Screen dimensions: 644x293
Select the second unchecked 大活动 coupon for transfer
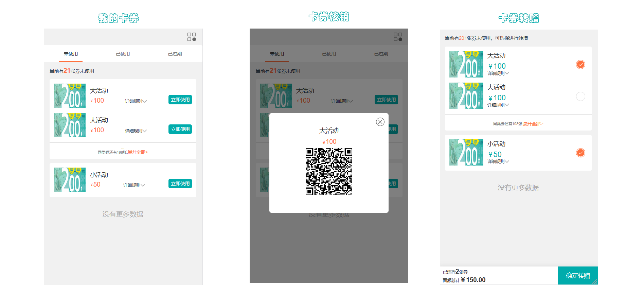pyautogui.click(x=580, y=97)
